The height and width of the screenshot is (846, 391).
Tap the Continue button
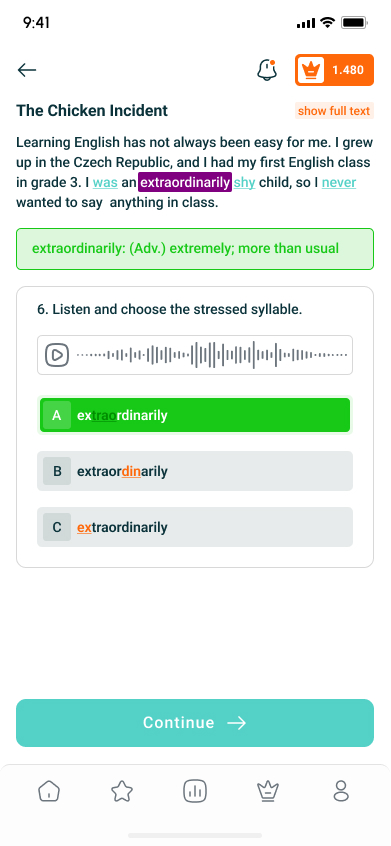coord(195,723)
